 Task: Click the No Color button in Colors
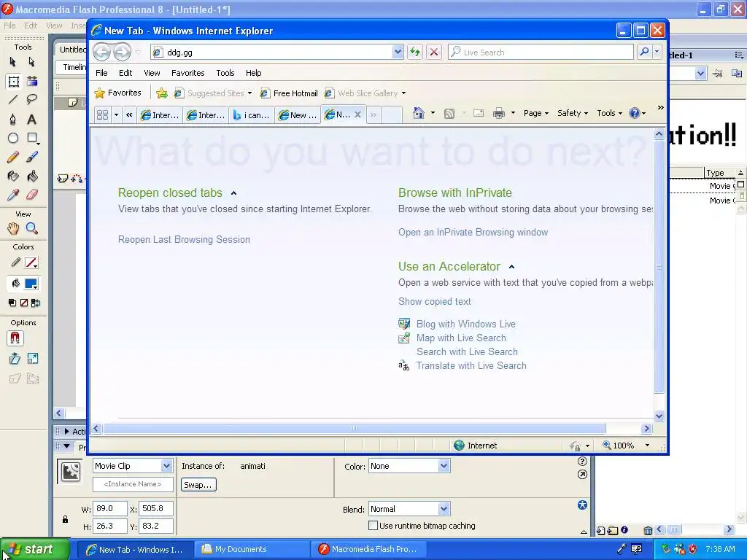23,303
